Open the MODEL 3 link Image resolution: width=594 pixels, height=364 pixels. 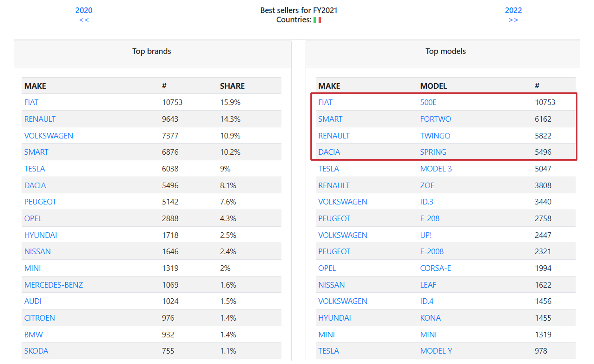(436, 169)
